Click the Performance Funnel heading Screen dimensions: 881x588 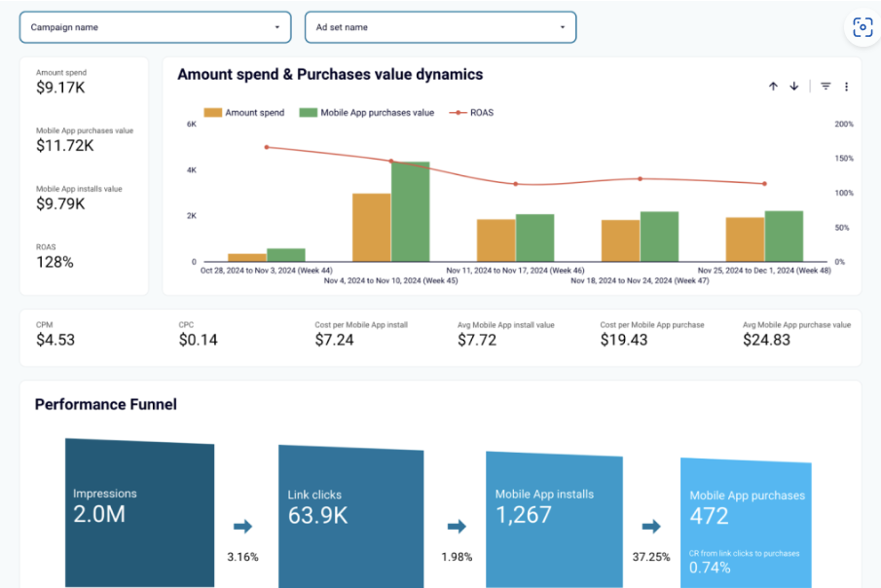tap(106, 405)
